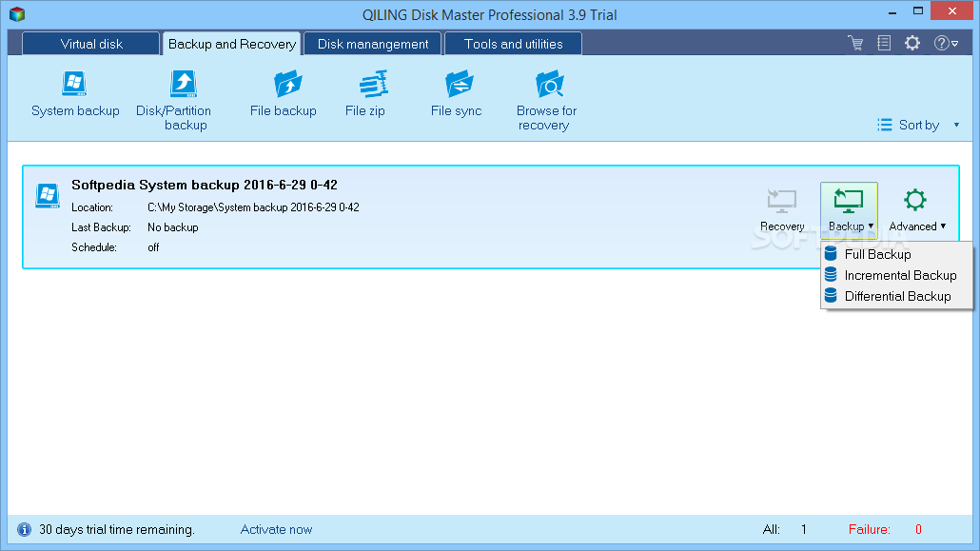980x551 pixels.
Task: Choose Full Backup from menu
Action: click(897, 254)
